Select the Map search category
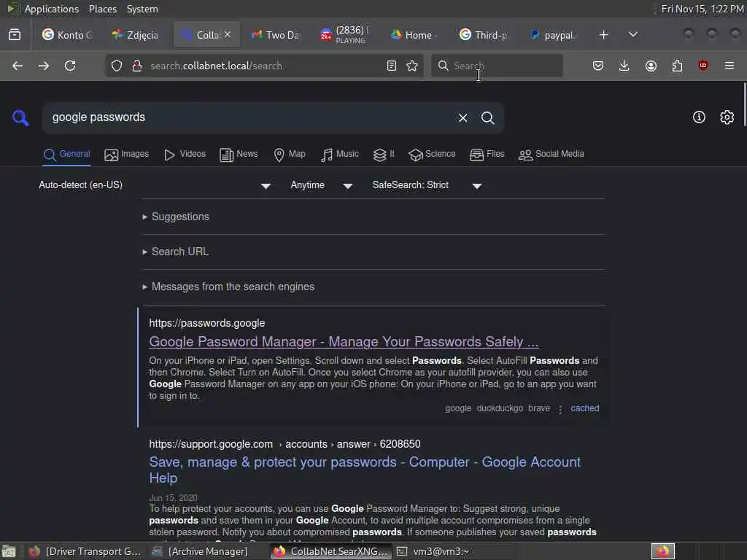Screen dimensions: 747x560 (x=290, y=155)
